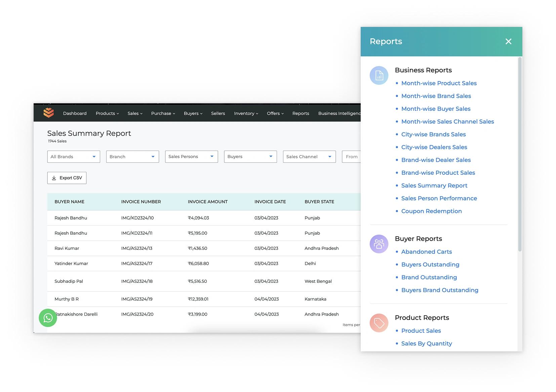Open Month-wise Product Sales report

(x=439, y=83)
